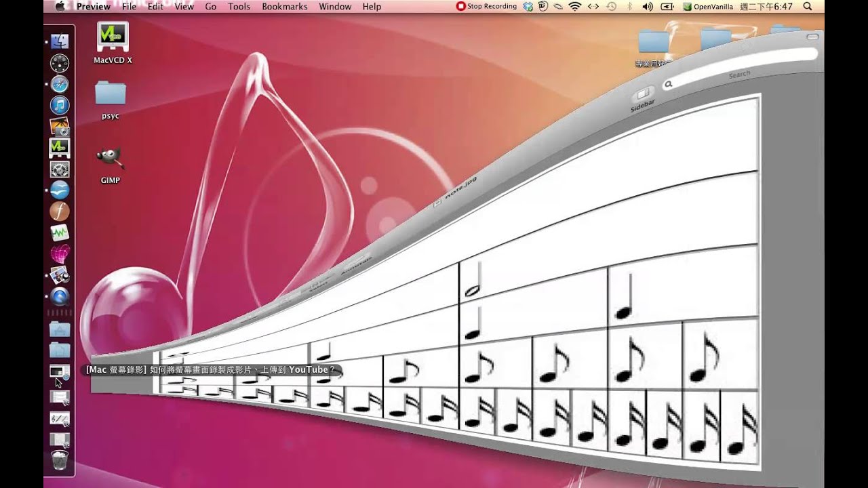
Task: Open the Applications folder stack in Dock
Action: point(60,329)
